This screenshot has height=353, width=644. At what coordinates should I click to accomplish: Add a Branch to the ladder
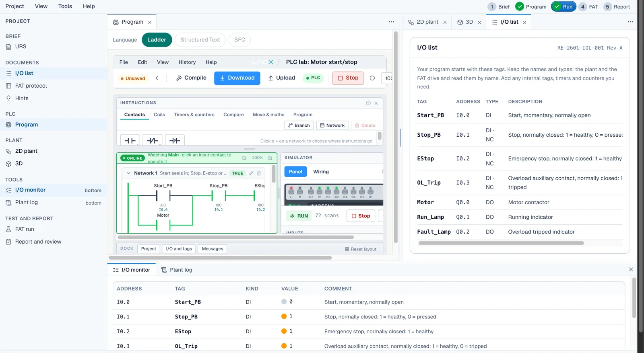299,125
